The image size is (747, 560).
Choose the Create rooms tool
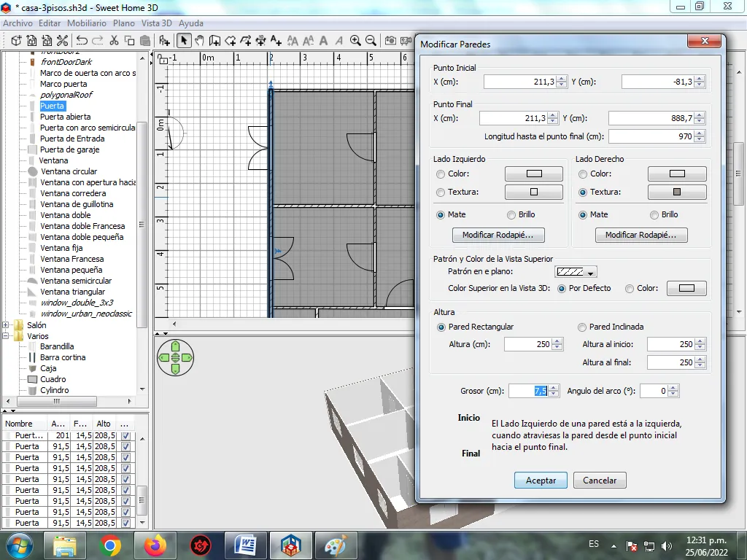(x=230, y=41)
